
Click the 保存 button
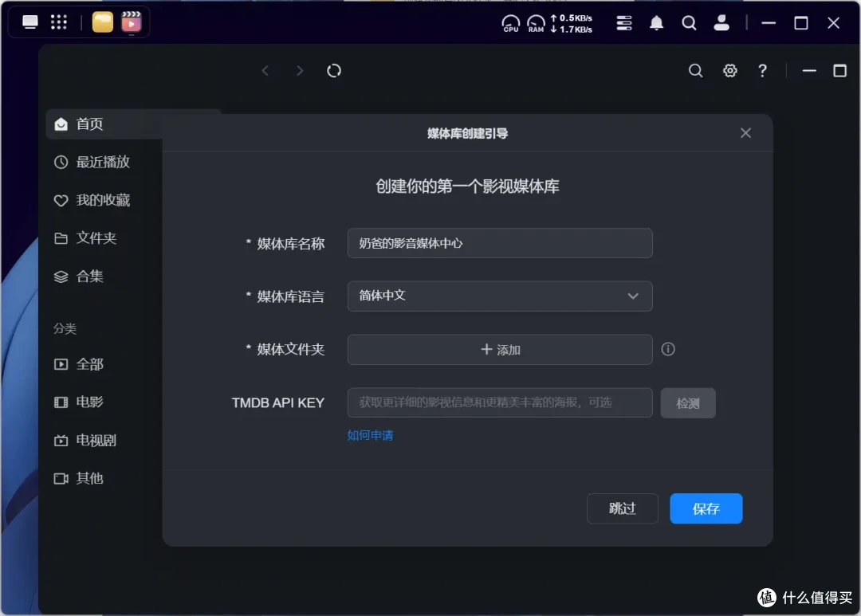pyautogui.click(x=706, y=508)
